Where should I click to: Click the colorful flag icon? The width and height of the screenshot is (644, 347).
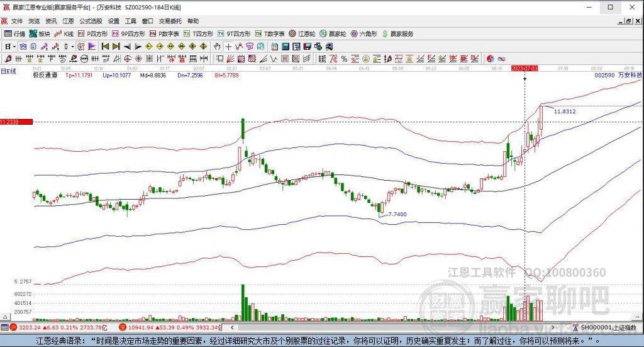click(92, 47)
